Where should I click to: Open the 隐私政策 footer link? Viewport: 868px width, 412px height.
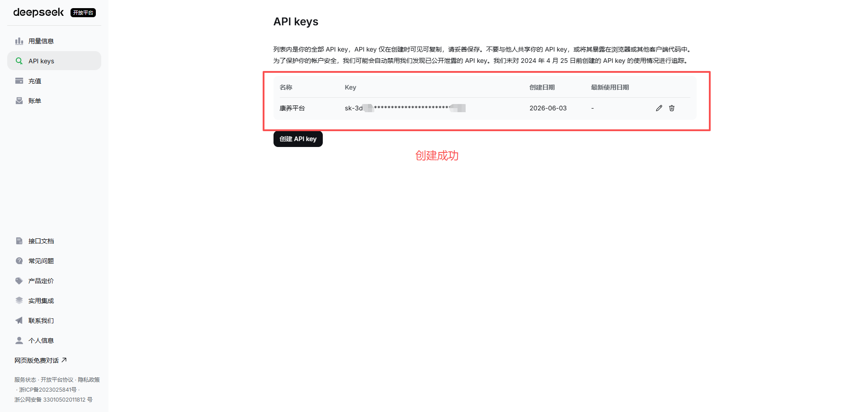coord(89,380)
